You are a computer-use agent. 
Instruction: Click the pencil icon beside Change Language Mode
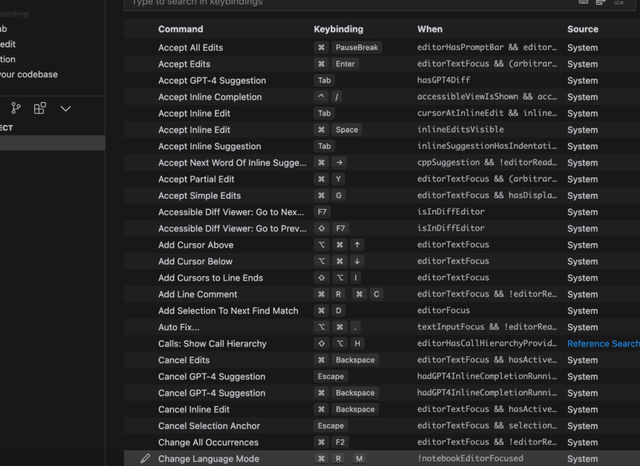[x=145, y=459]
